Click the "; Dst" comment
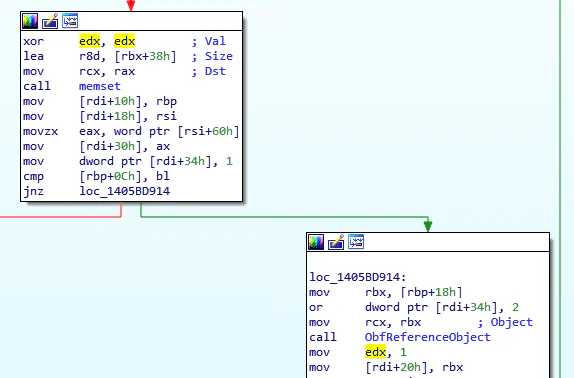 coord(209,71)
